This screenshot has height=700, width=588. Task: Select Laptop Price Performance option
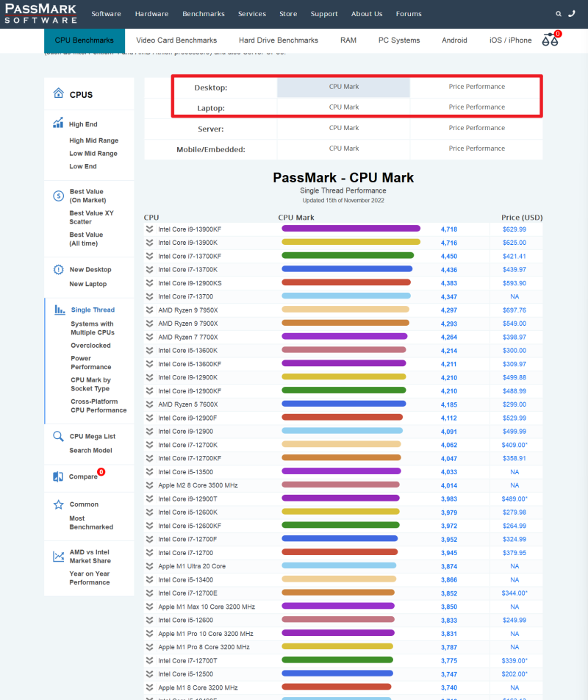[476, 107]
